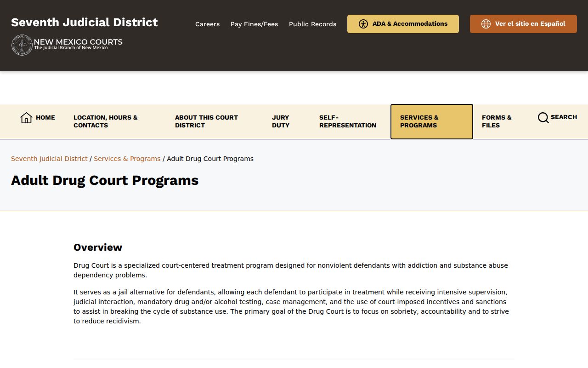Open Self-Representation menu
The height and width of the screenshot is (368, 588).
pyautogui.click(x=348, y=121)
